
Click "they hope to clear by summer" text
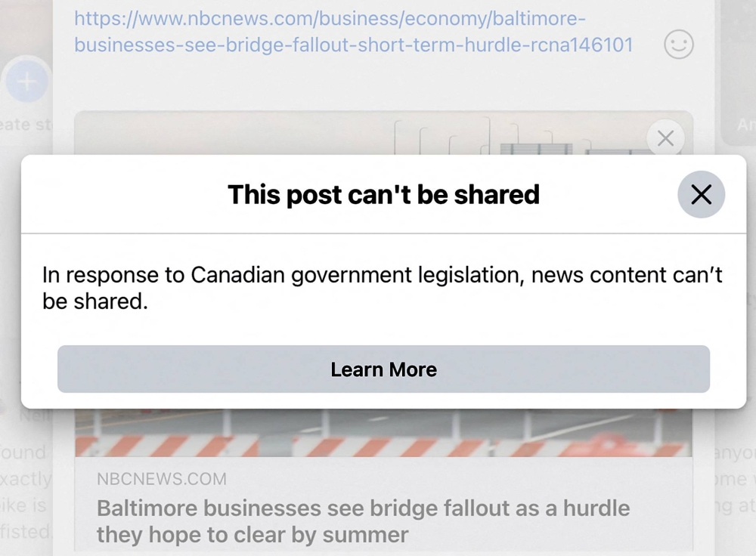(253, 535)
